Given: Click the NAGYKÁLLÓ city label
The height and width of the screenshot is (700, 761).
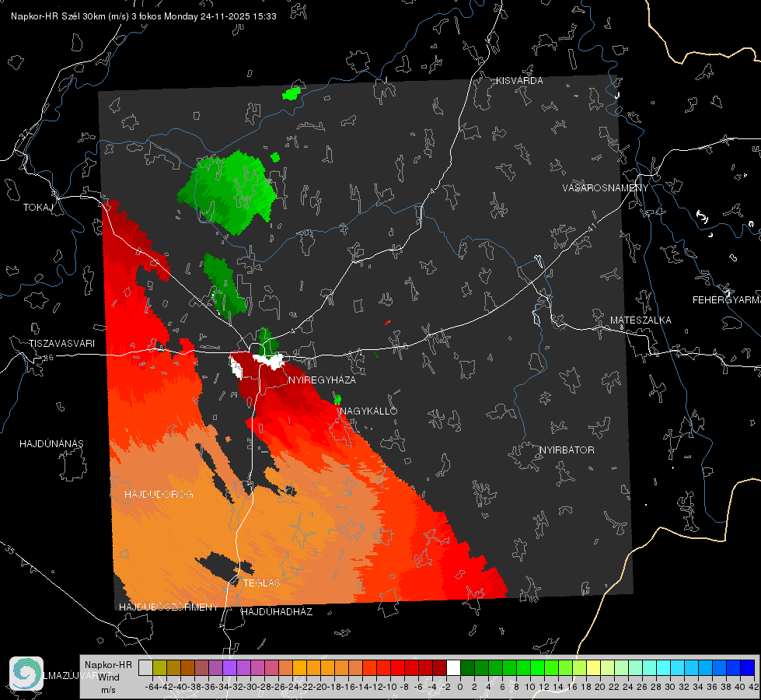Looking at the screenshot, I should point(368,411).
